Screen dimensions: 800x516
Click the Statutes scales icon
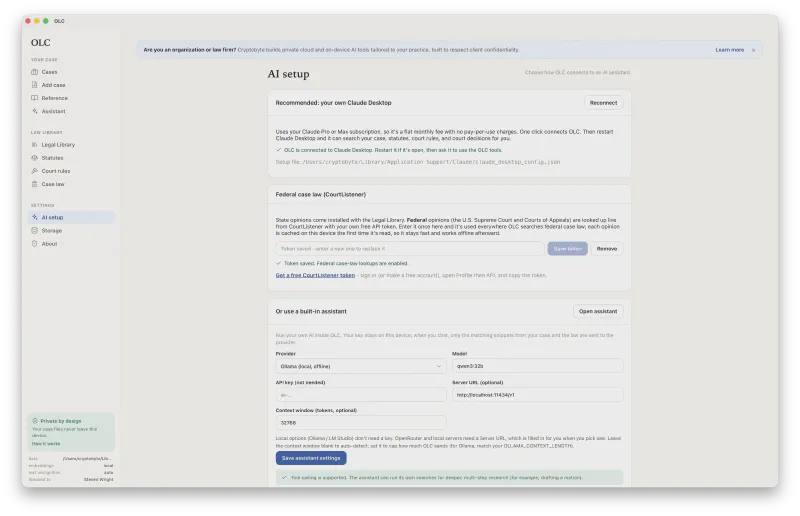[x=35, y=158]
